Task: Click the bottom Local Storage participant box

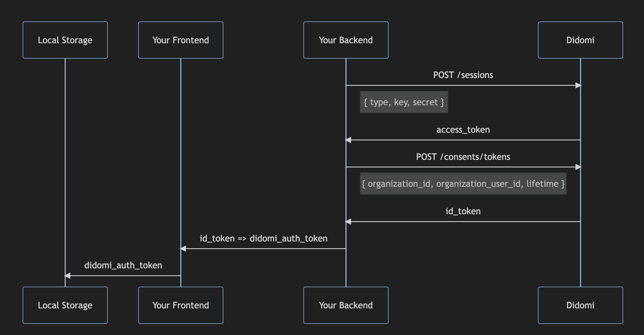Action: click(65, 305)
